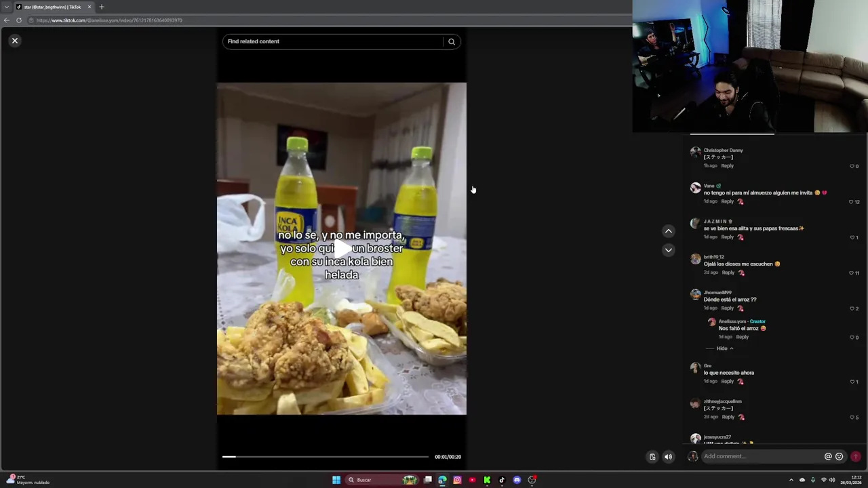This screenshot has width=868, height=488.
Task: Open the clock and date showing 12:12
Action: tap(852, 480)
